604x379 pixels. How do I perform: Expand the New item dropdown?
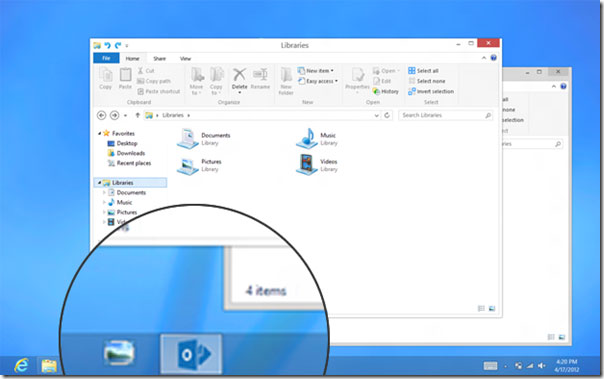pos(316,71)
